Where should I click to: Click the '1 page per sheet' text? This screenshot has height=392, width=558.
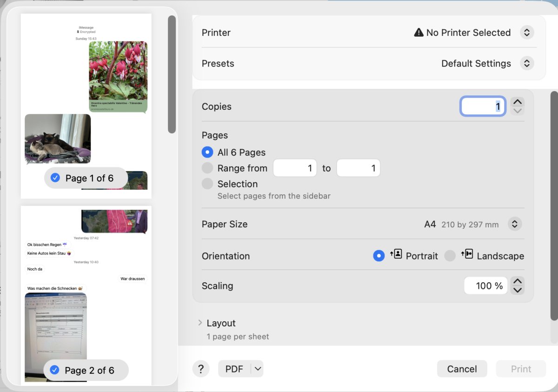coord(238,336)
